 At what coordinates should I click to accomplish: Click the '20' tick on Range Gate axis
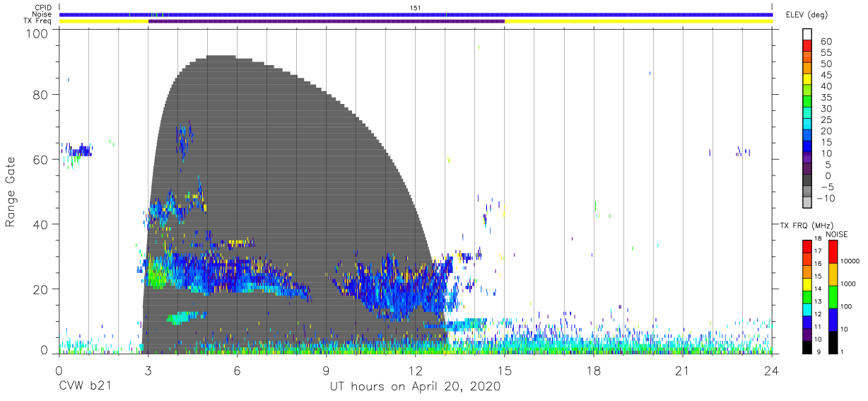(x=42, y=289)
